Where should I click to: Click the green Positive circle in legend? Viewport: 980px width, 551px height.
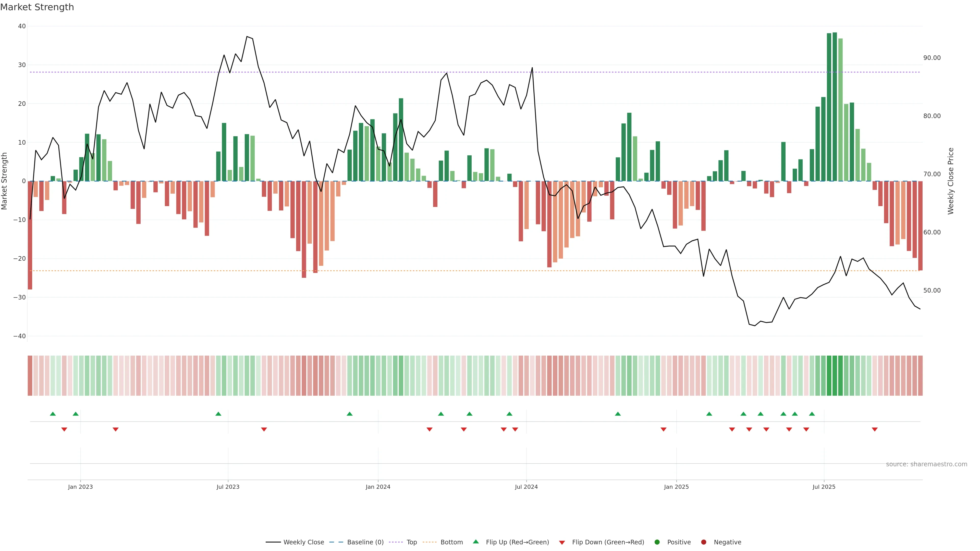[657, 542]
